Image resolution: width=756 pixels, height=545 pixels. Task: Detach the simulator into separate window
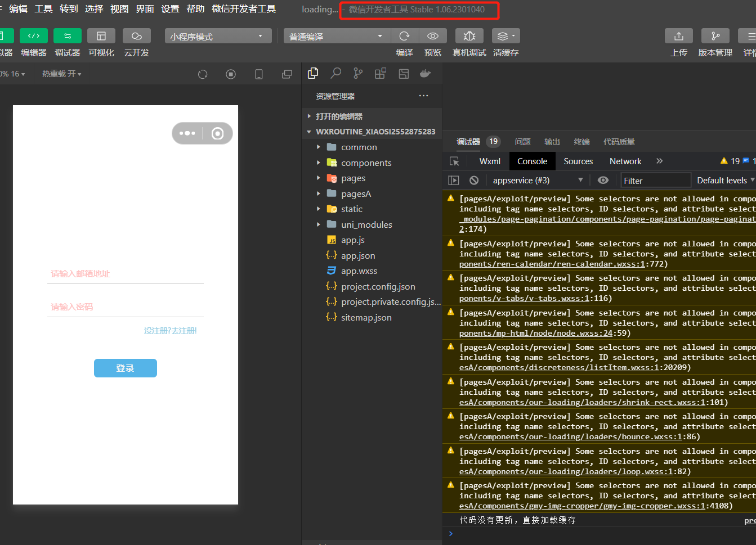tap(287, 74)
